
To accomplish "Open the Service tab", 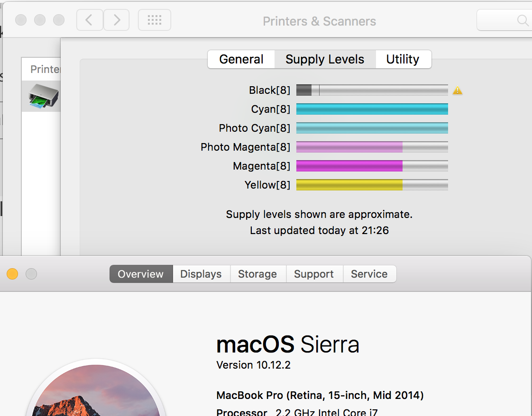I will click(369, 274).
